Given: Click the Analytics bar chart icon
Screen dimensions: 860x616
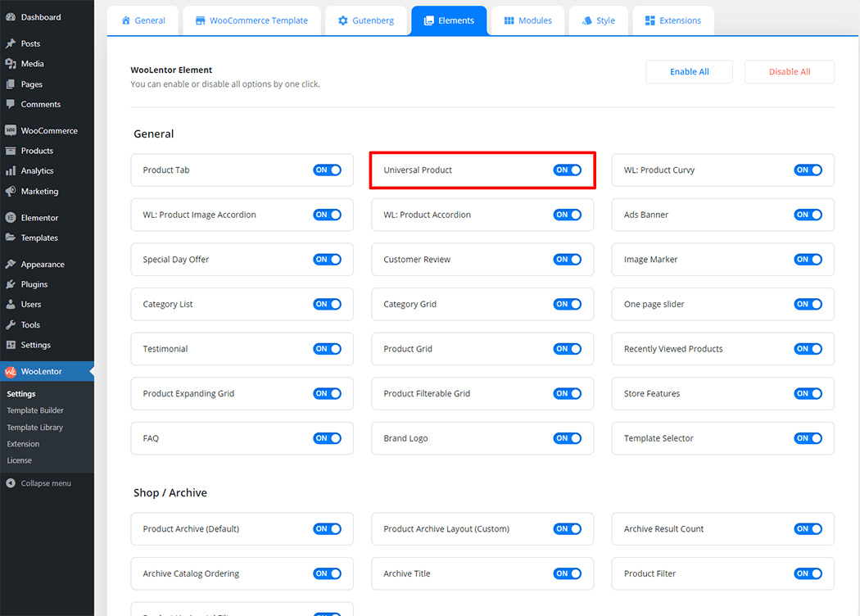Looking at the screenshot, I should [11, 170].
